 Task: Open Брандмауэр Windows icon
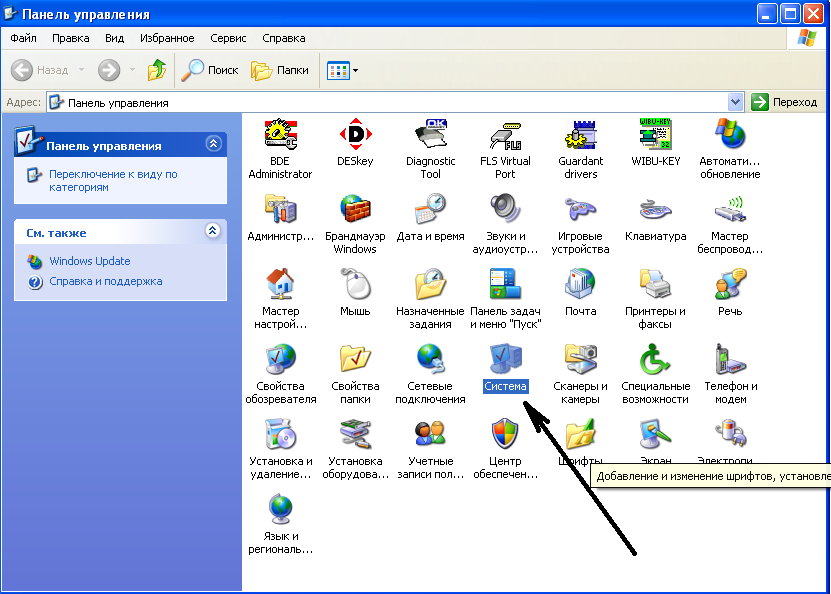click(355, 209)
